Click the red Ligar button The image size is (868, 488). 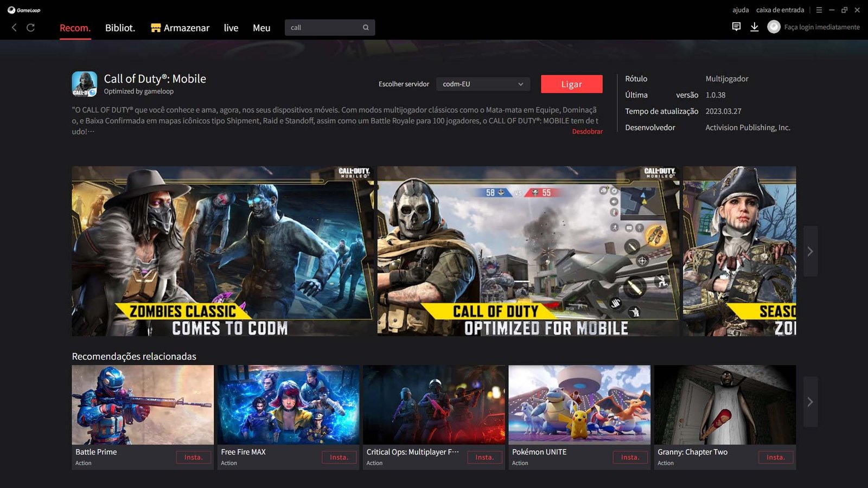(572, 84)
